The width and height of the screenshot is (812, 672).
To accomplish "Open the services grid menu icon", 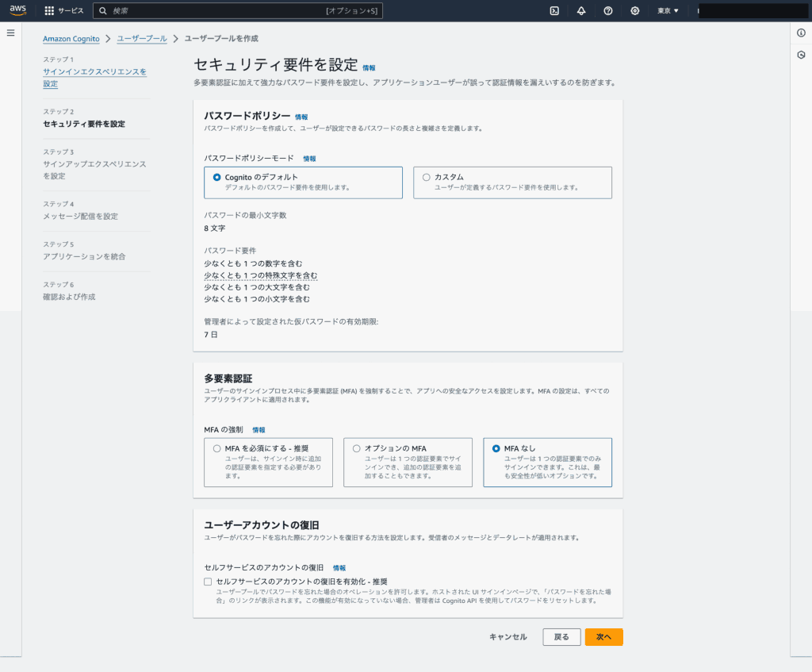I will click(49, 11).
